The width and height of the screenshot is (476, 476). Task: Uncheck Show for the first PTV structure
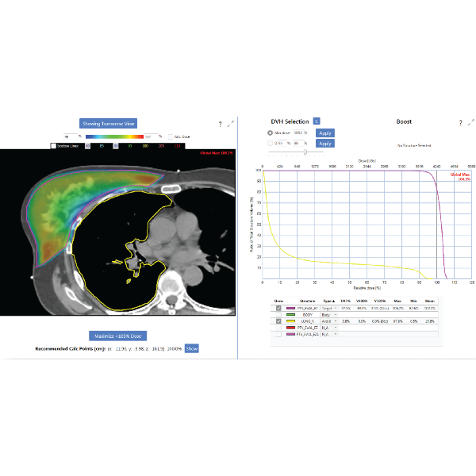pyautogui.click(x=278, y=307)
